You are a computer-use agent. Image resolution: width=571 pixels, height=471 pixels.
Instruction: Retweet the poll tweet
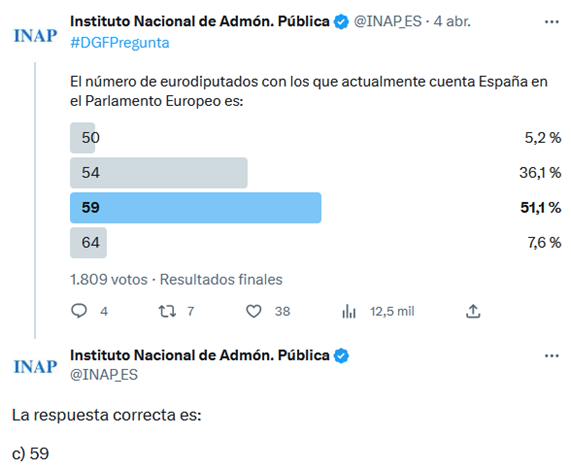(x=167, y=311)
